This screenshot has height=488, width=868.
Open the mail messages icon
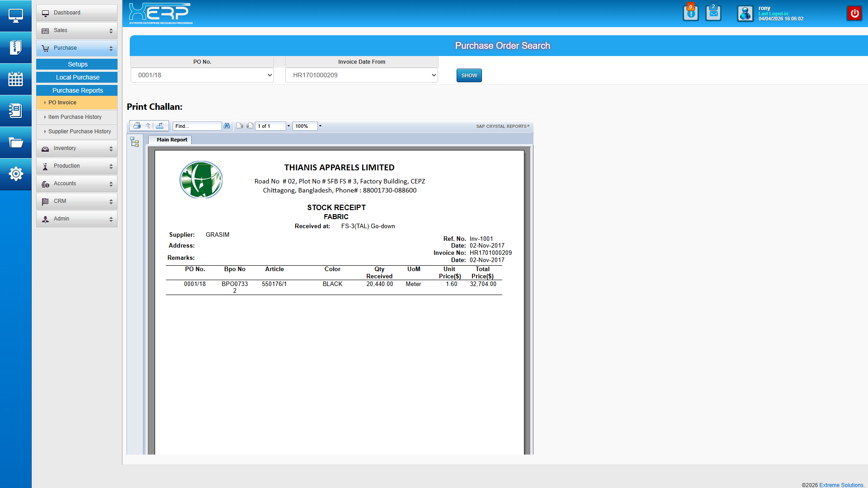click(713, 13)
